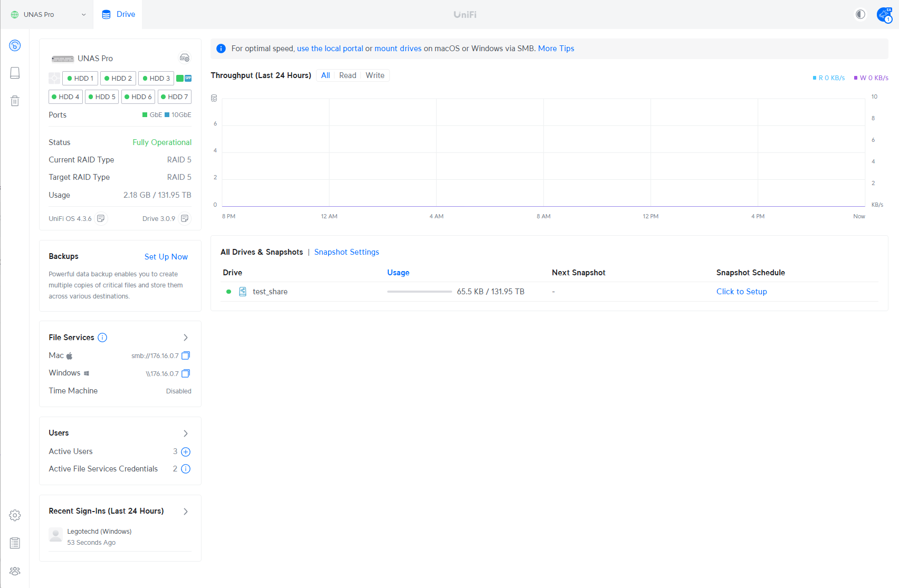The height and width of the screenshot is (588, 899).
Task: Click the Legogotechd user avatar
Action: pos(55,535)
